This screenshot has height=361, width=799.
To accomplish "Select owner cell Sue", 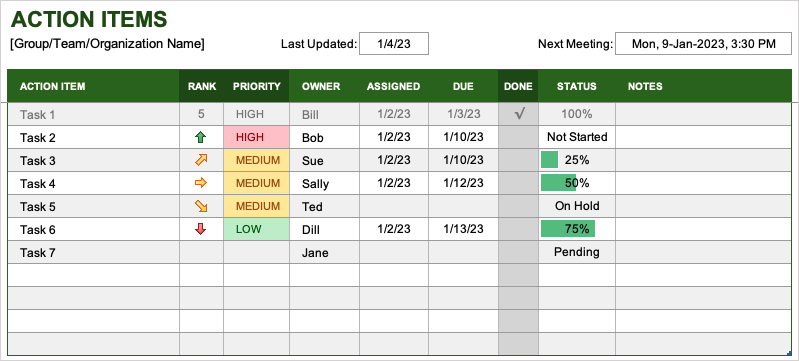I will coord(324,160).
